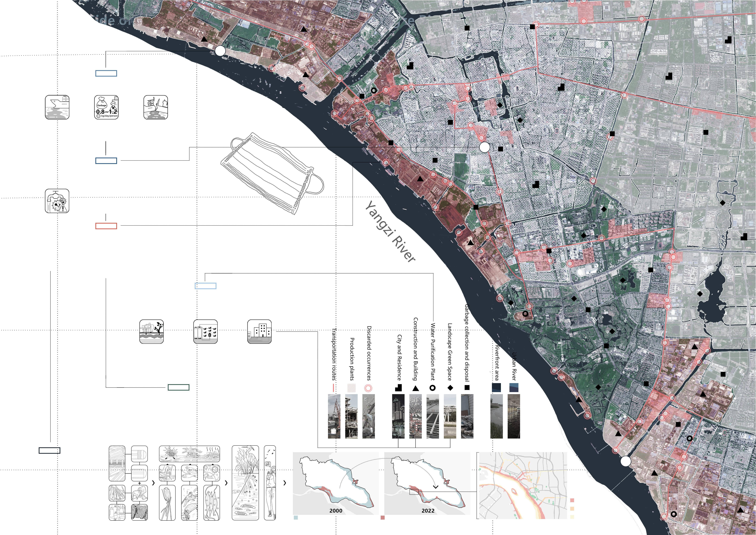756x535 pixels.
Task: Click the ship collision leak icon
Action: pos(156,107)
